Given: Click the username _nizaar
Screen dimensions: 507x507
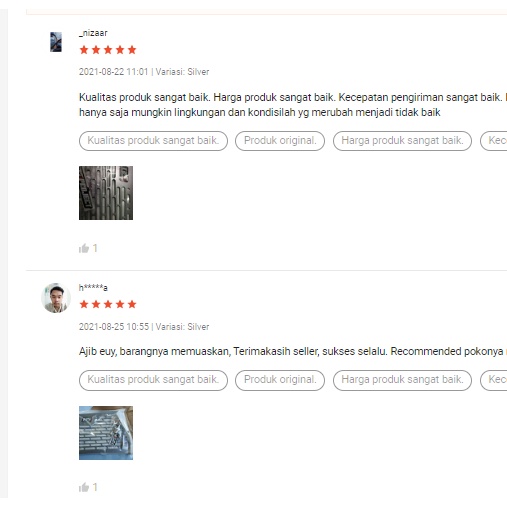Looking at the screenshot, I should point(93,33).
